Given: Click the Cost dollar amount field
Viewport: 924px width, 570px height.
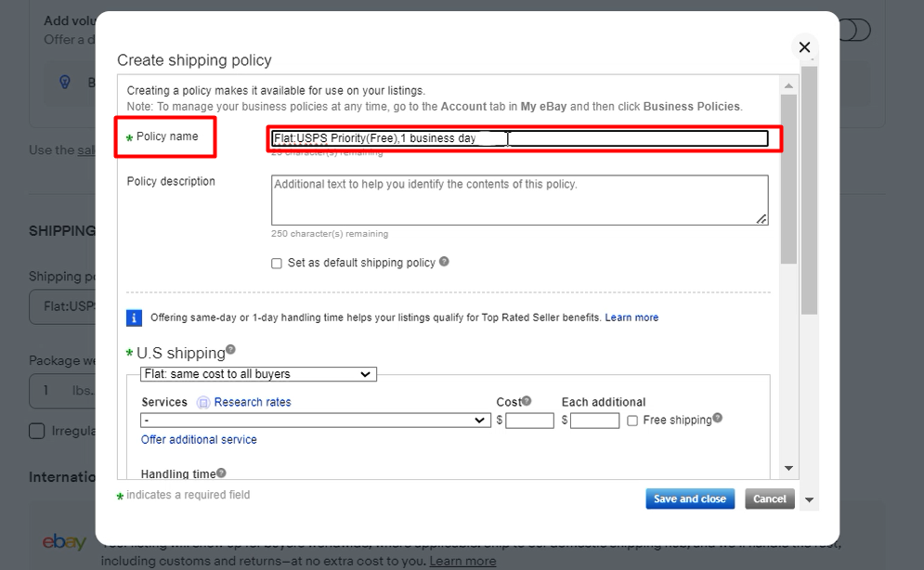Looking at the screenshot, I should (x=529, y=421).
